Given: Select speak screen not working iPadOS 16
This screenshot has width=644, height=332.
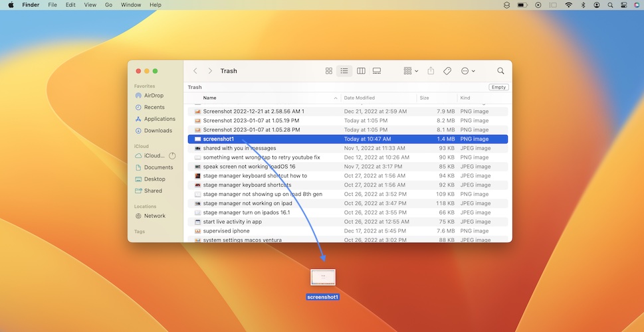Looking at the screenshot, I should pos(348,167).
